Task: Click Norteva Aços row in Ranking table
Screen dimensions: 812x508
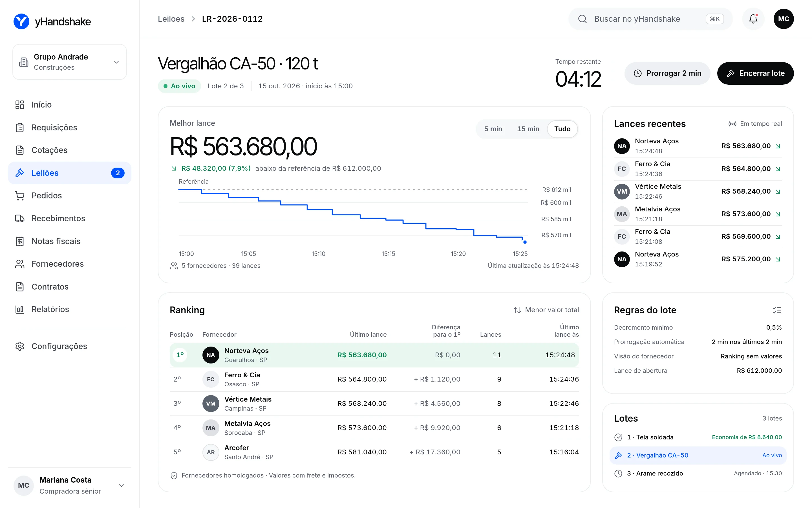Action: click(374, 355)
